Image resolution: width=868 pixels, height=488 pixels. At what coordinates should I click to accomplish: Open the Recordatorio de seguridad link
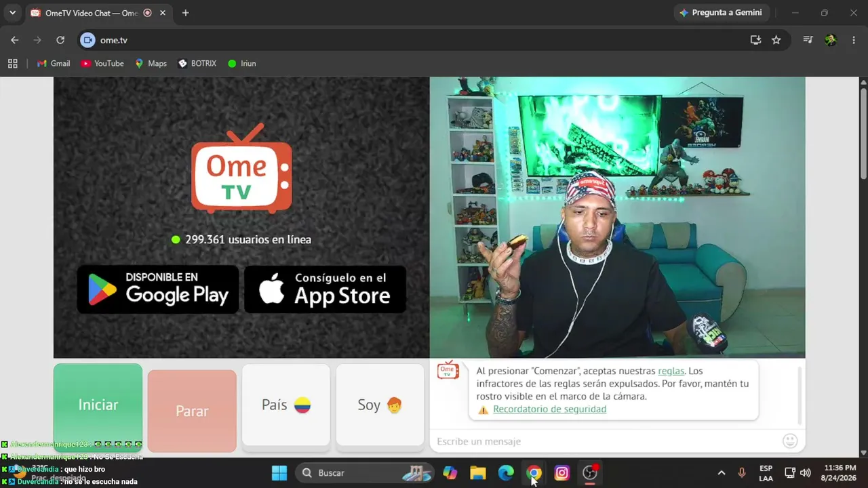(x=550, y=409)
